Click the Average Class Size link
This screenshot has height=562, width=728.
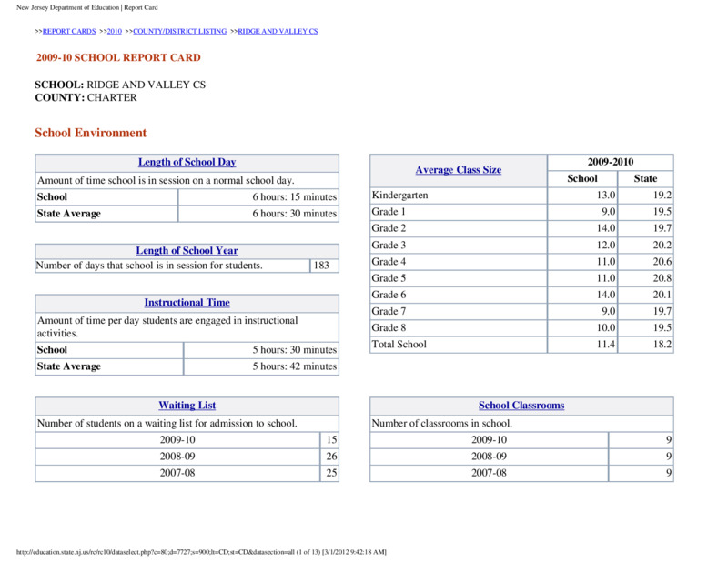(x=459, y=170)
